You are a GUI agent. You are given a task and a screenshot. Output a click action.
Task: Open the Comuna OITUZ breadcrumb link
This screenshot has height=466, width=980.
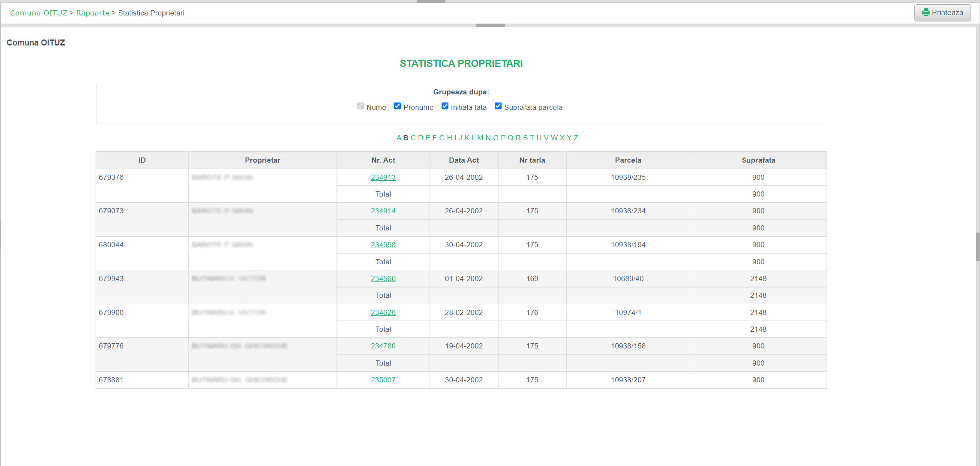click(x=39, y=13)
